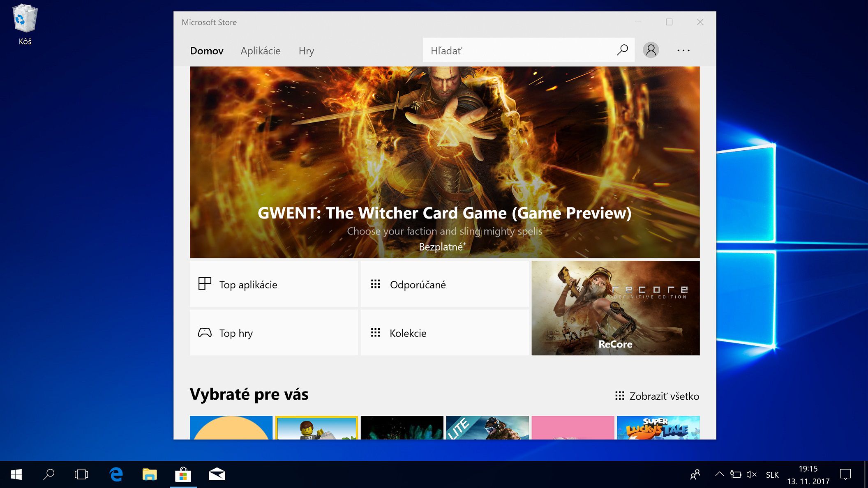Open the Mail app from the taskbar

tap(217, 474)
